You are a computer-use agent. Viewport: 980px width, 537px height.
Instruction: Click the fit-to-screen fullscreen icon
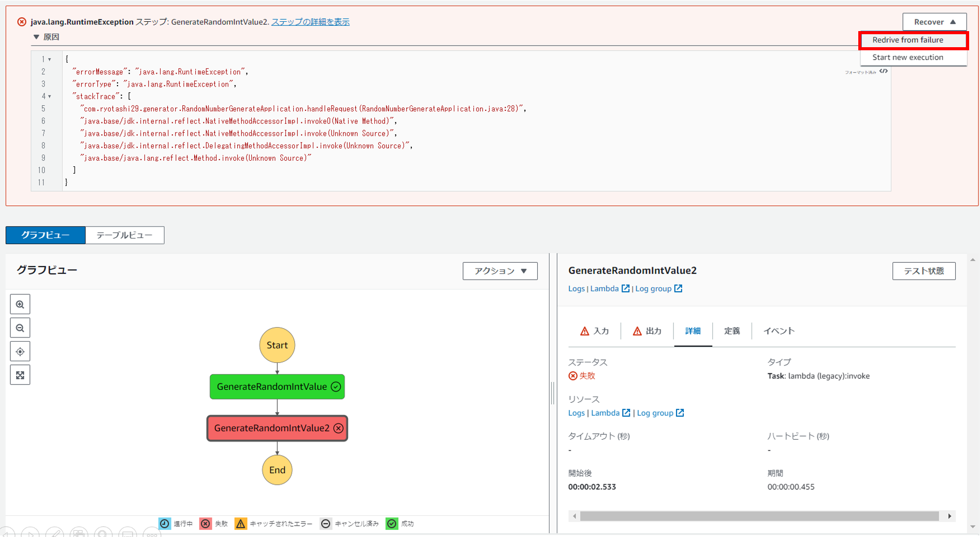click(x=20, y=375)
